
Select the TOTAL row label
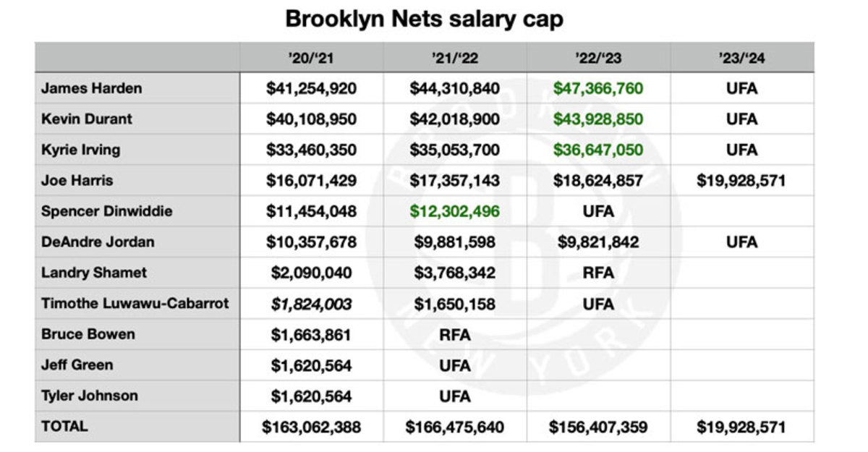click(x=64, y=427)
